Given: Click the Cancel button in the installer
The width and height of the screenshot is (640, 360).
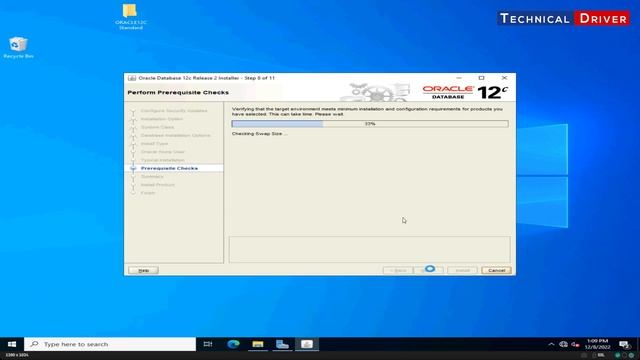Looking at the screenshot, I should [496, 270].
